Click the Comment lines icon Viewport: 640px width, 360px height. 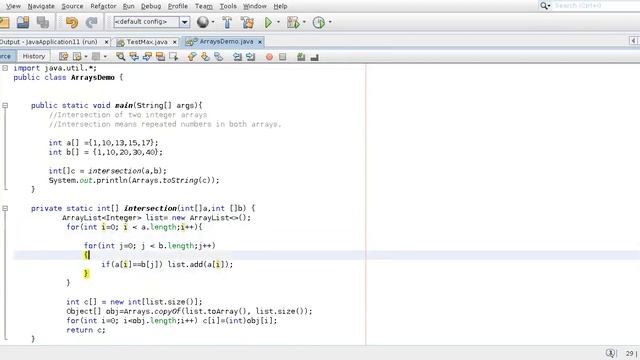tap(301, 57)
